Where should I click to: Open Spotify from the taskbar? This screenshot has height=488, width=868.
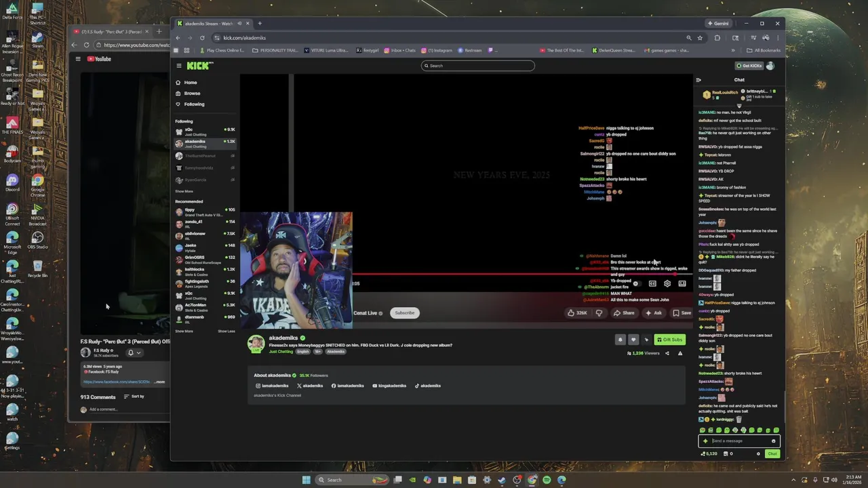point(547,480)
